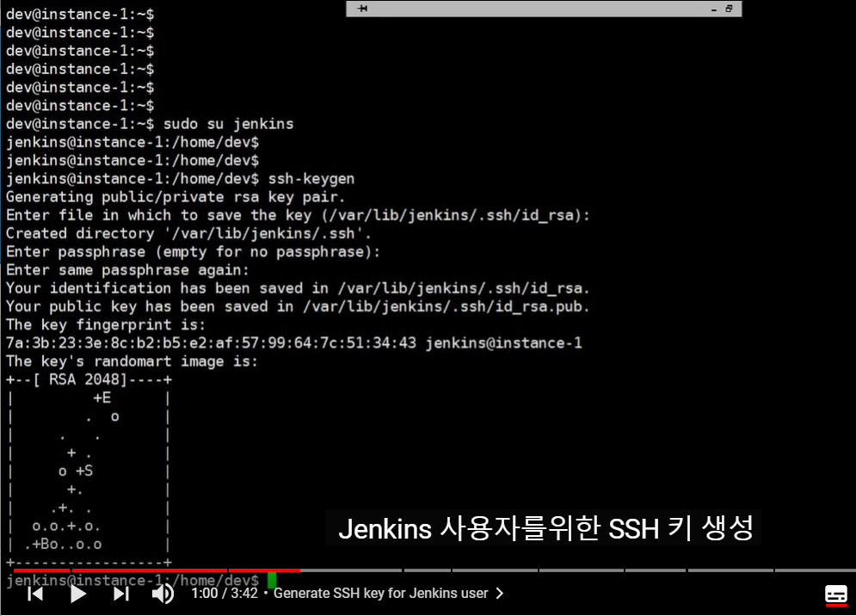Click the green terminal cursor
Screen dimensions: 856x616
point(272,579)
